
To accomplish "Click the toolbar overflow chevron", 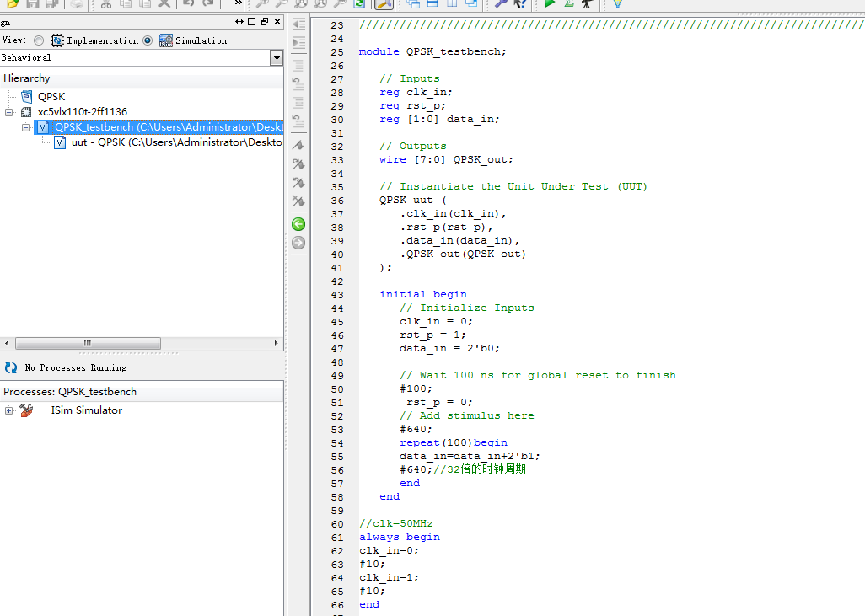I will coord(238,4).
